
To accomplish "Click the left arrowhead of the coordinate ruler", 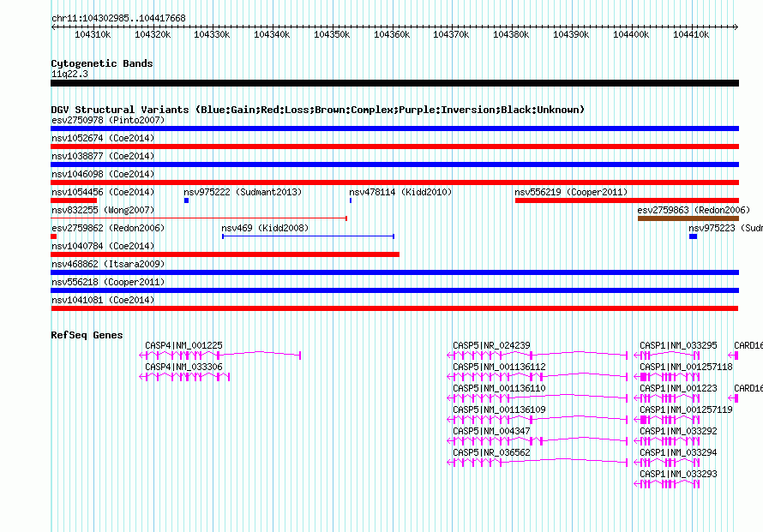I will tap(53, 27).
